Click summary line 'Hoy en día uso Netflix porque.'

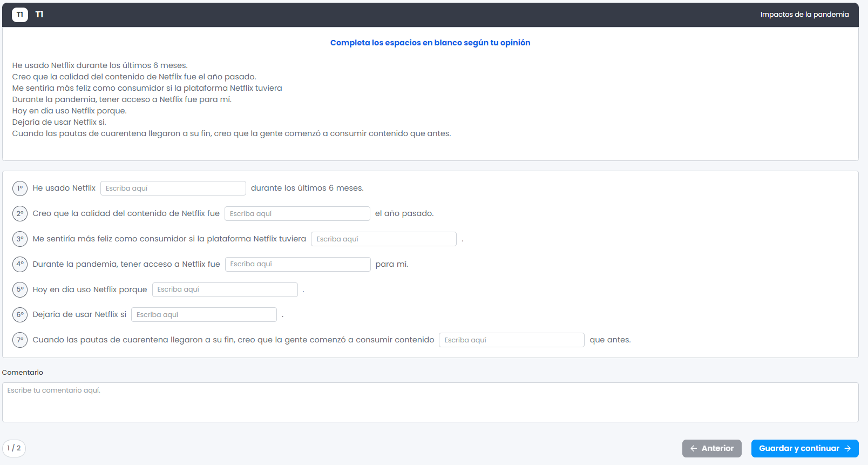tap(70, 111)
